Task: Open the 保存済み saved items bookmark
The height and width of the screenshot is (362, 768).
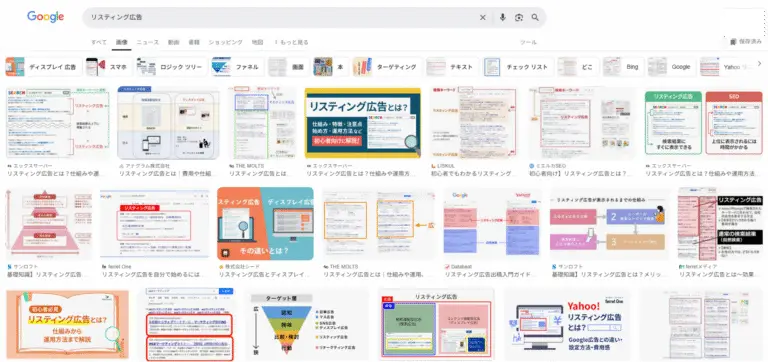Action: (x=746, y=42)
